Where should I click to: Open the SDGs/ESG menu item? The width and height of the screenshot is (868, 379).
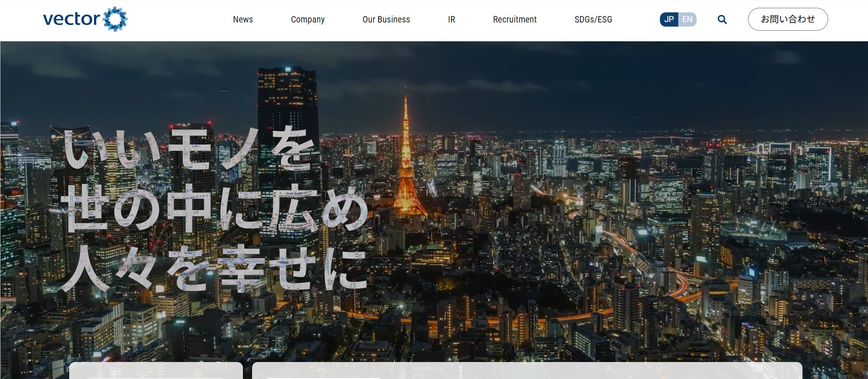593,19
